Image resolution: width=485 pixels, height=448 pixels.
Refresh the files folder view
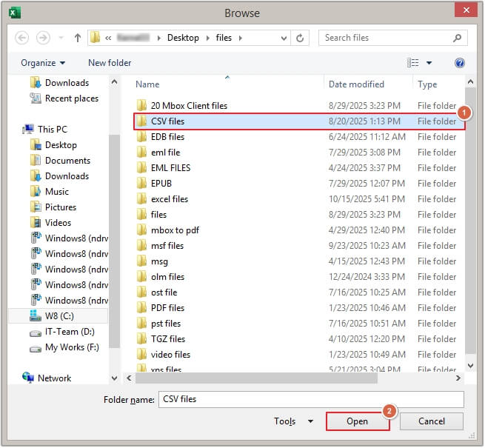coord(300,38)
